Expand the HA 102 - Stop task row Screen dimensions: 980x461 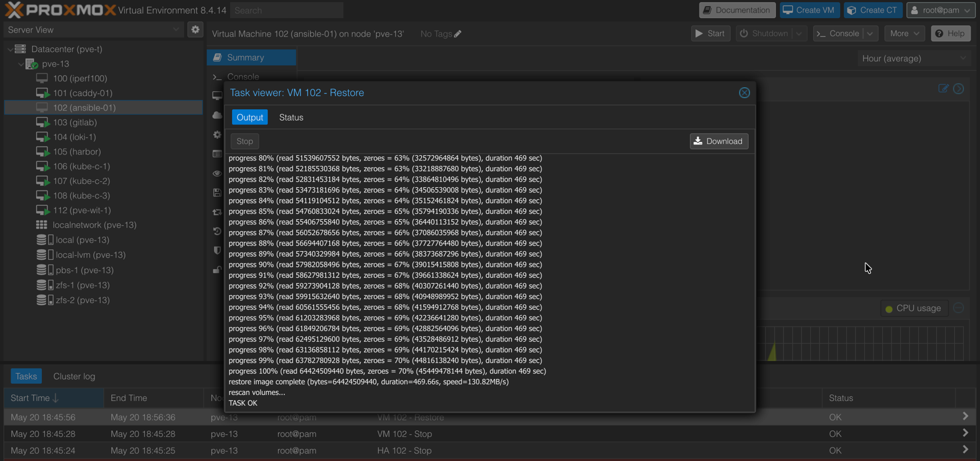coord(965,450)
